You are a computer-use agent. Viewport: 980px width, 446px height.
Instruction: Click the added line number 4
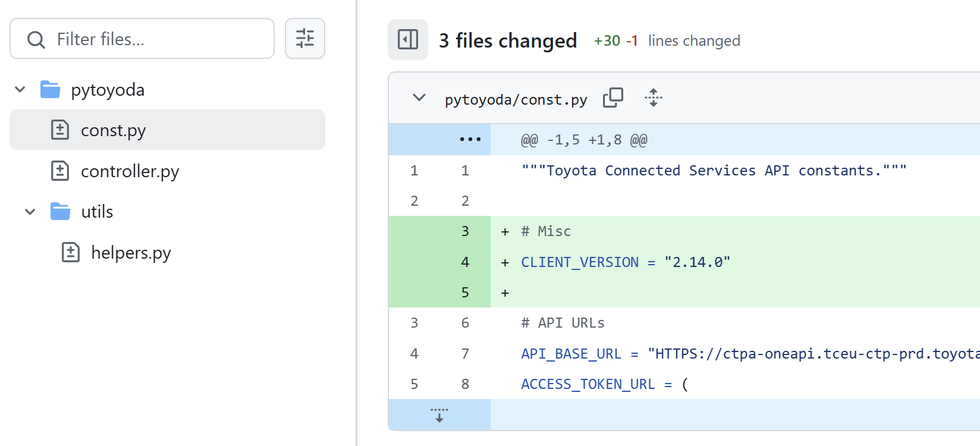(x=465, y=262)
